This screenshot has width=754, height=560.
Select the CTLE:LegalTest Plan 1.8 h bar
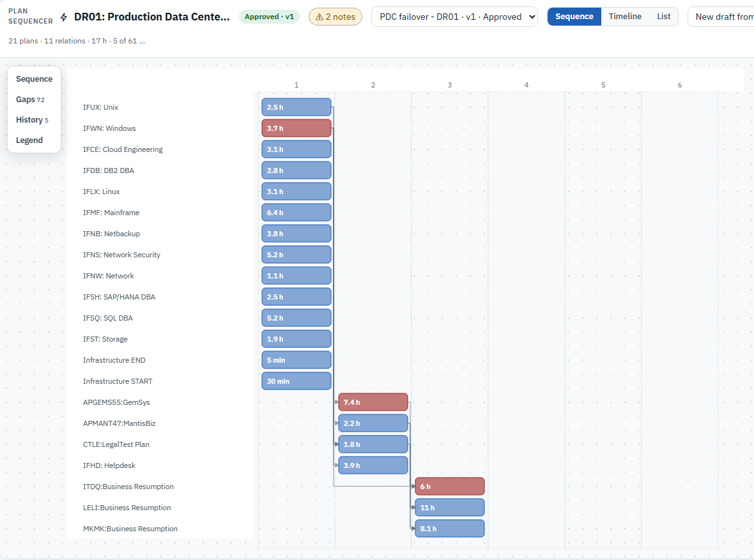click(373, 444)
